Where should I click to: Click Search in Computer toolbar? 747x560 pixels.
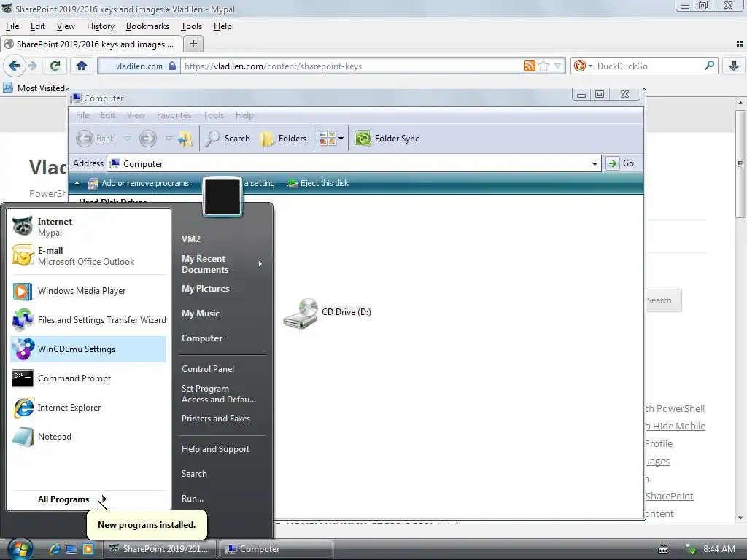(x=228, y=139)
